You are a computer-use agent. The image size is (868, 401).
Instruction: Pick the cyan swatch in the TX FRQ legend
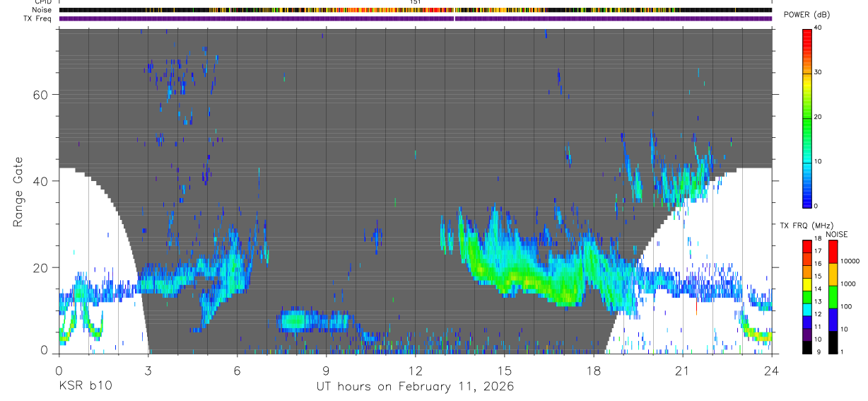[807, 310]
